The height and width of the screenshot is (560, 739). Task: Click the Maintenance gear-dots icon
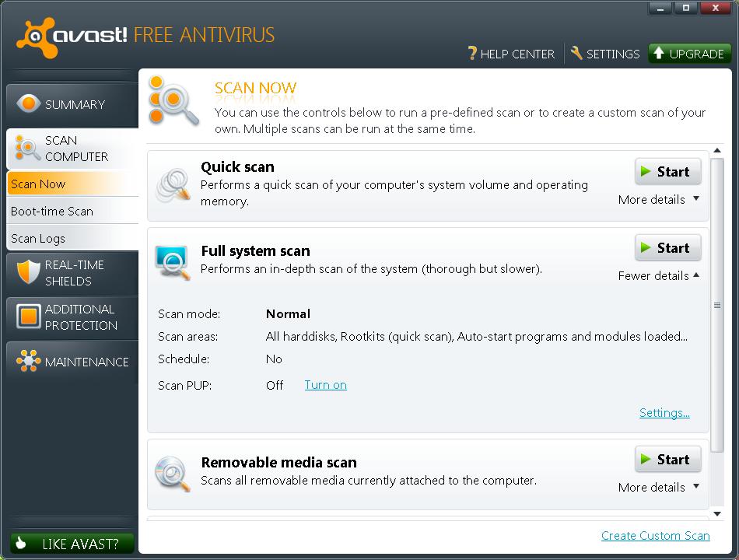click(28, 361)
